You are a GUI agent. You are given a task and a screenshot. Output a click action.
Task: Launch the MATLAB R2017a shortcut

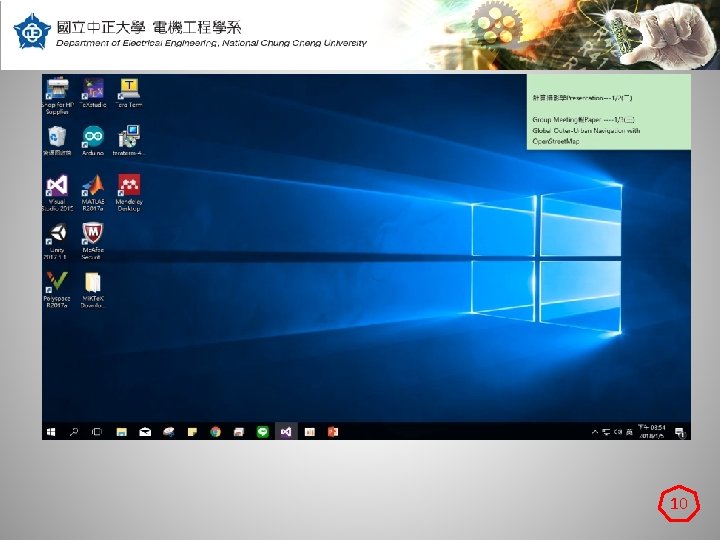pyautogui.click(x=93, y=192)
